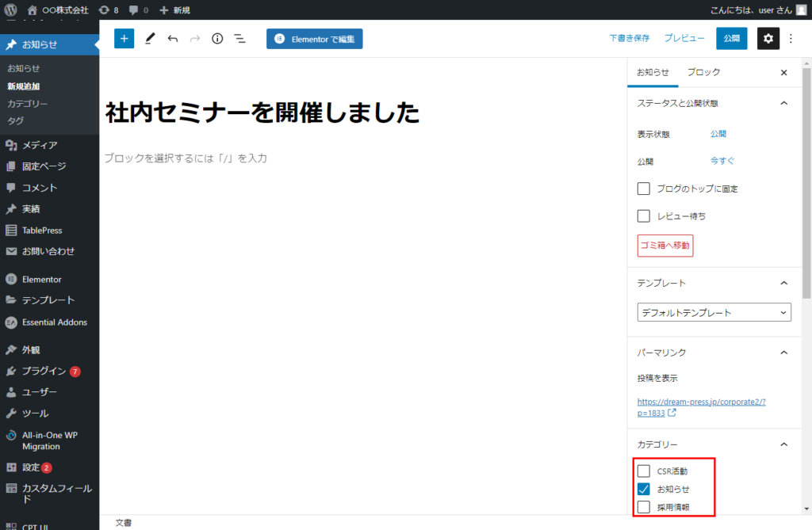Open the document details info icon
812x530 pixels.
tap(217, 39)
